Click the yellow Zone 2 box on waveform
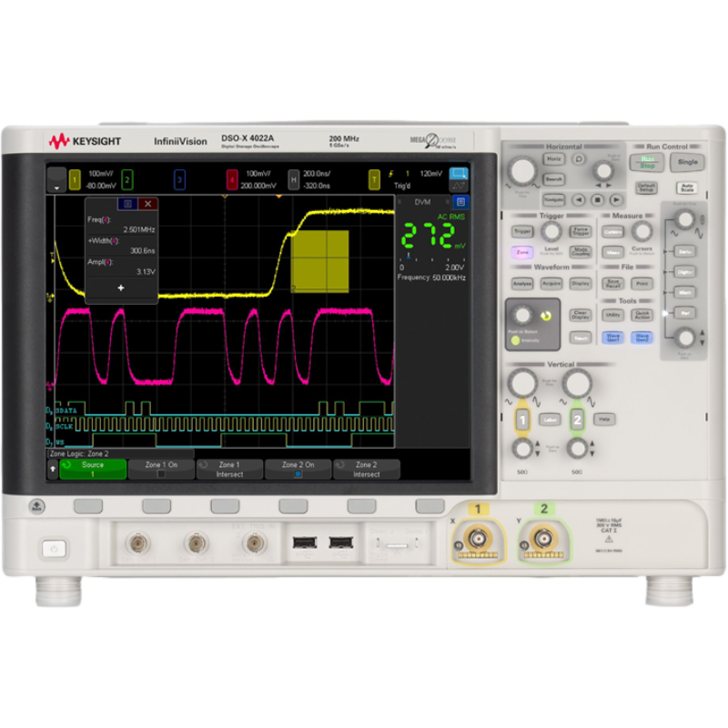Screen dimensions: 728x728 (x=320, y=261)
